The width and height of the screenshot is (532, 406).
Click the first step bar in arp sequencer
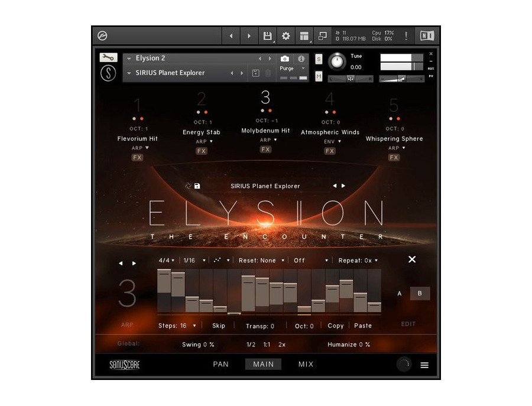tap(164, 291)
